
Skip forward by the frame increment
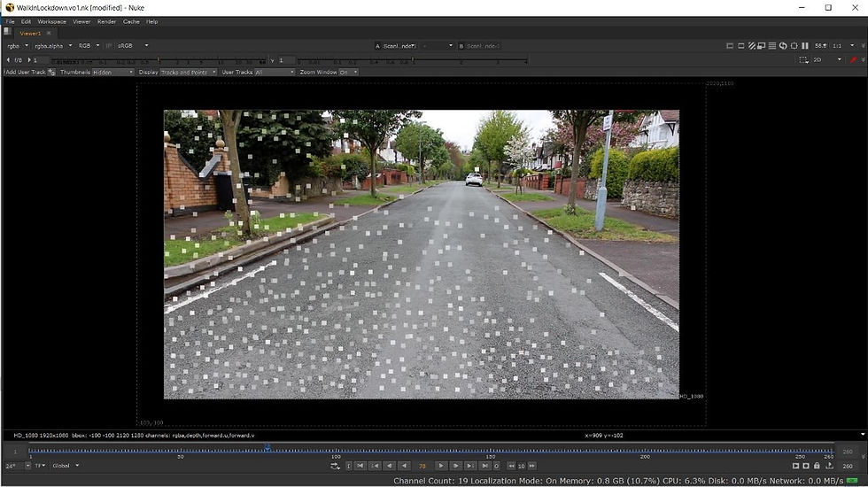(x=532, y=466)
